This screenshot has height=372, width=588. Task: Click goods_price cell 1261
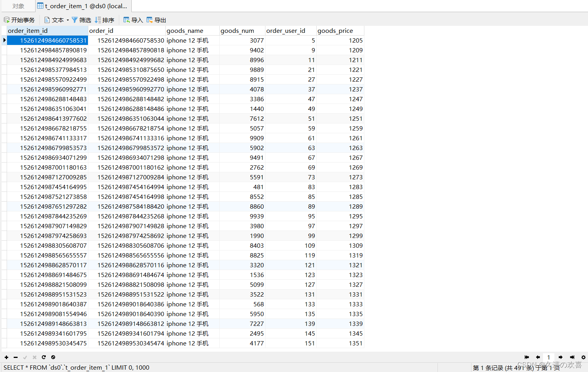point(340,138)
